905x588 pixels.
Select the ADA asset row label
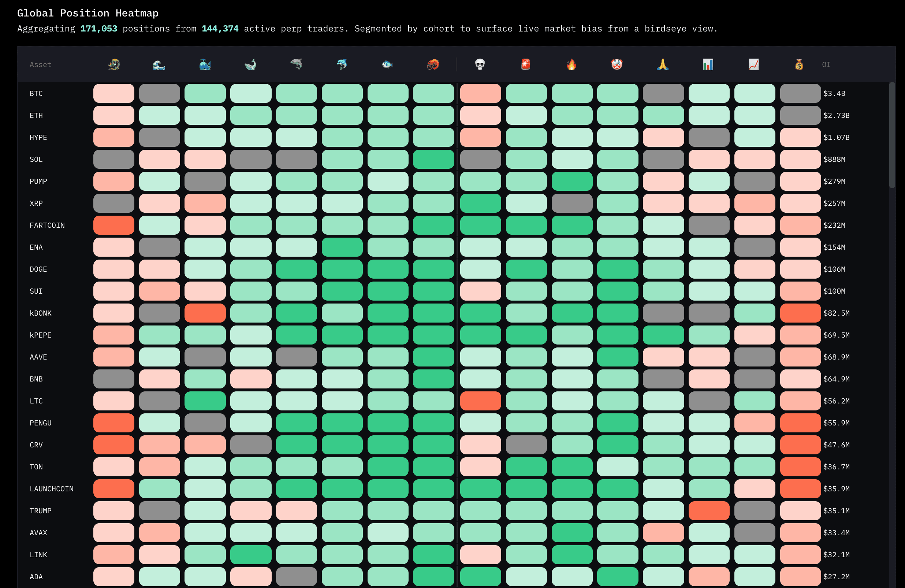click(36, 577)
